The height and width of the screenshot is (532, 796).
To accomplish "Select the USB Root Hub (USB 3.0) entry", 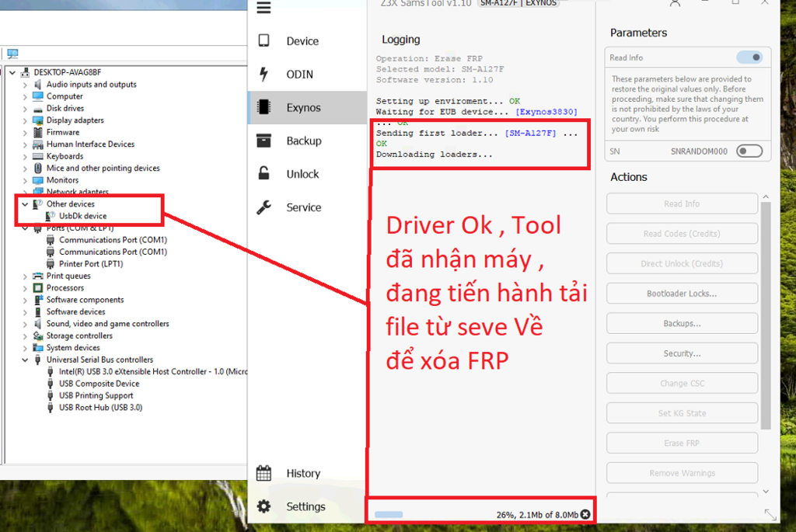I will (x=100, y=407).
